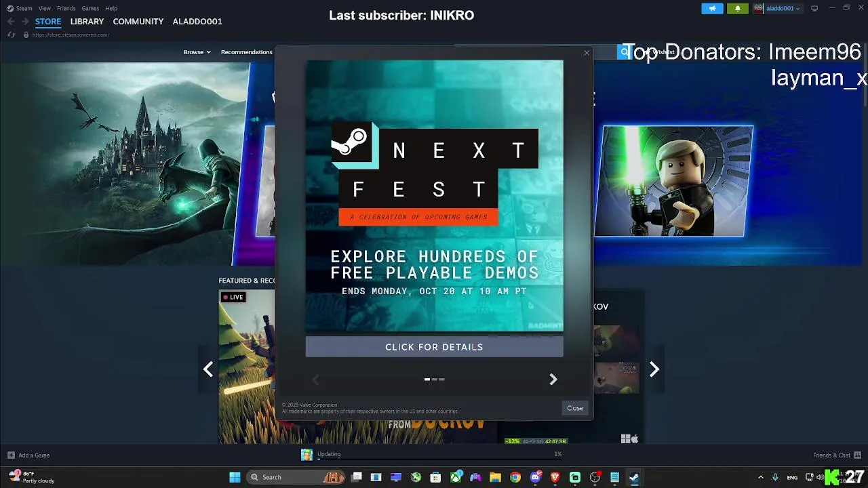Click the Next Fest banner image
Image resolution: width=868 pixels, height=488 pixels.
434,196
